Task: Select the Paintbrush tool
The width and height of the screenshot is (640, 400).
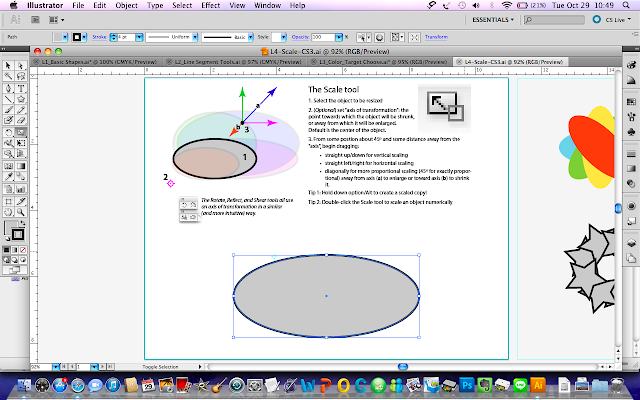Action: tap(8, 110)
